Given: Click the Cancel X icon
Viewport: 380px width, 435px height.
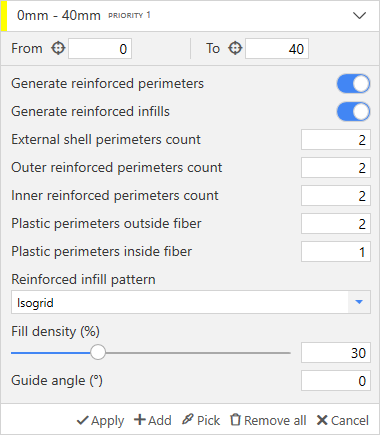Looking at the screenshot, I should pos(322,420).
